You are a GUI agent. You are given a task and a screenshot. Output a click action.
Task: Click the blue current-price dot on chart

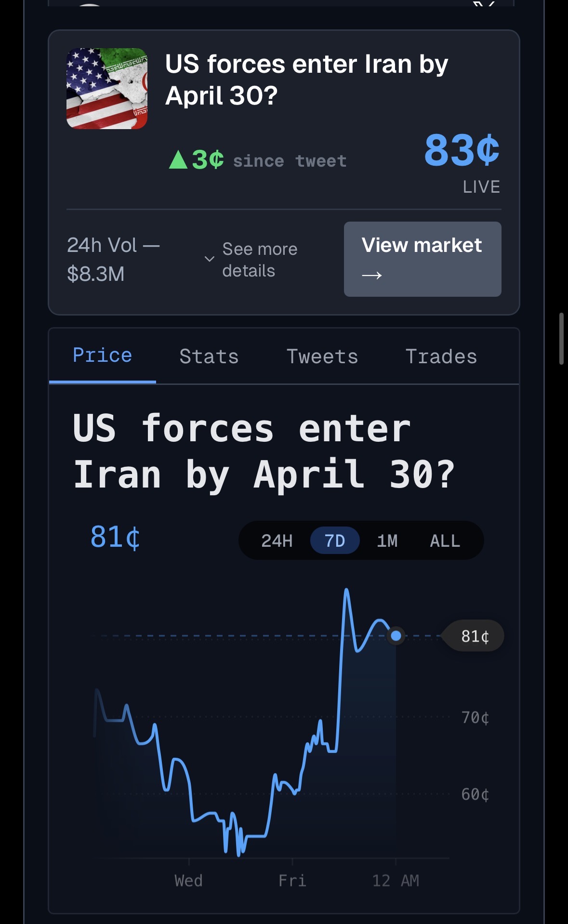[x=396, y=636]
